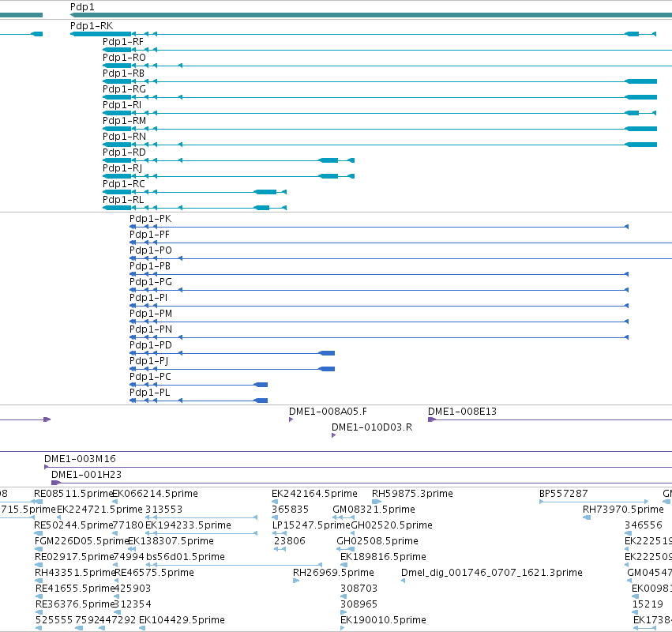Click the RH59875.3prime EST label
Viewport: 672px width, 632px height.
(412, 494)
